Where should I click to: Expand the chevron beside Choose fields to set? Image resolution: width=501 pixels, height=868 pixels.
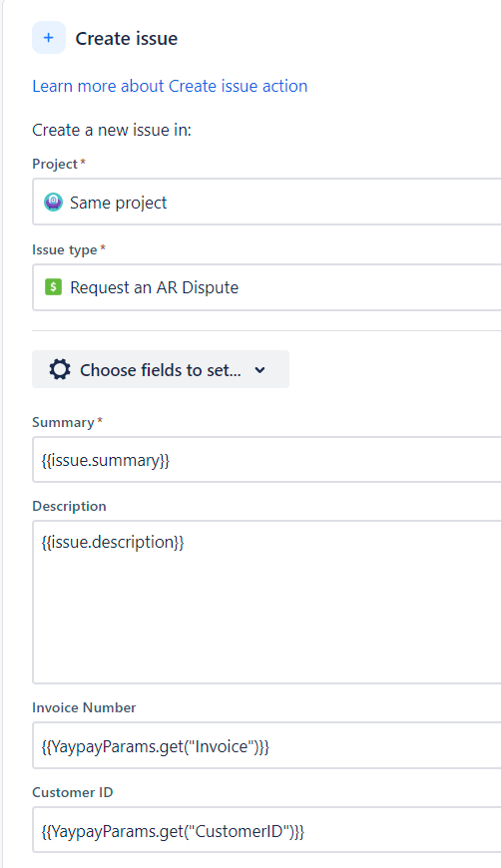point(260,370)
